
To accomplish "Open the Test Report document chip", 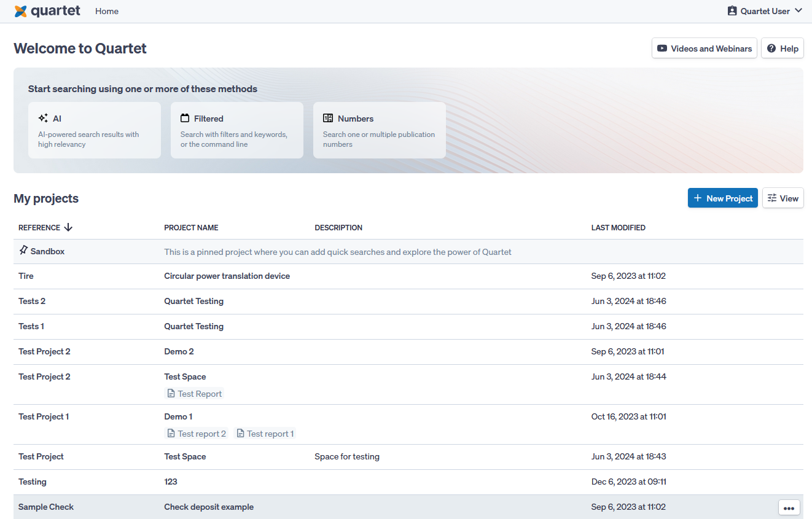I will coord(195,394).
